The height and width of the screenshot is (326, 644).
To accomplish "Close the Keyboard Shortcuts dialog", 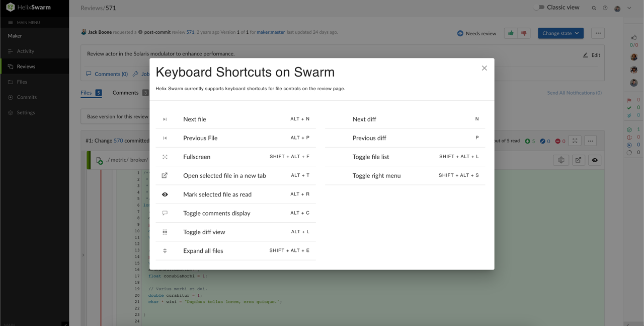I will click(x=484, y=68).
